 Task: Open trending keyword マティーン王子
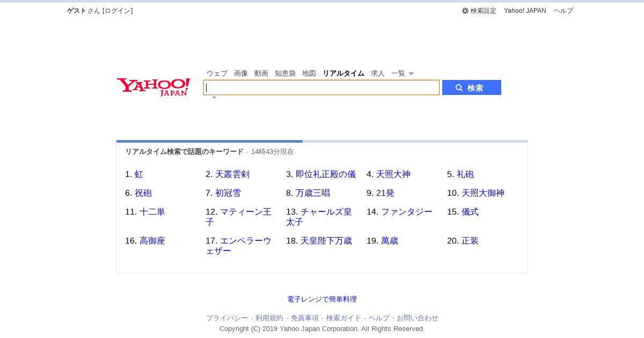pyautogui.click(x=239, y=217)
